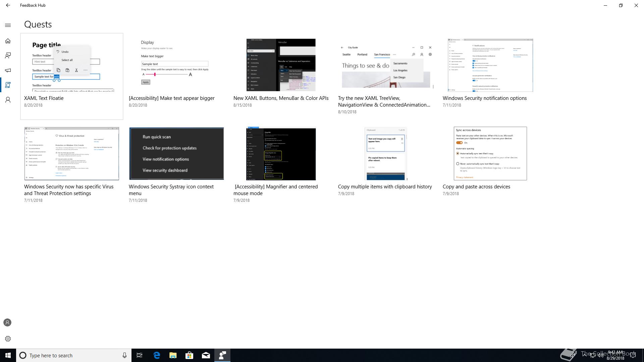This screenshot has height=362, width=644.
Task: Activate the microphone in the search box
Action: tap(124, 355)
